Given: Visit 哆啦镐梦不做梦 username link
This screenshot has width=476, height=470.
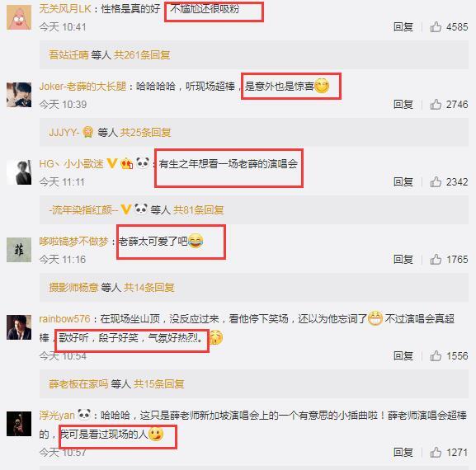Looking at the screenshot, I should 73,242.
